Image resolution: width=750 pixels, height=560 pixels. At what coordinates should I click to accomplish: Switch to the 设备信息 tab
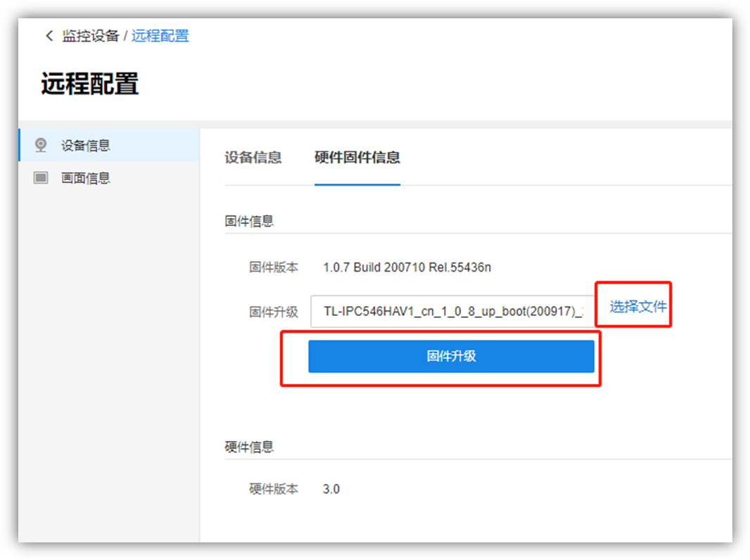click(x=254, y=158)
